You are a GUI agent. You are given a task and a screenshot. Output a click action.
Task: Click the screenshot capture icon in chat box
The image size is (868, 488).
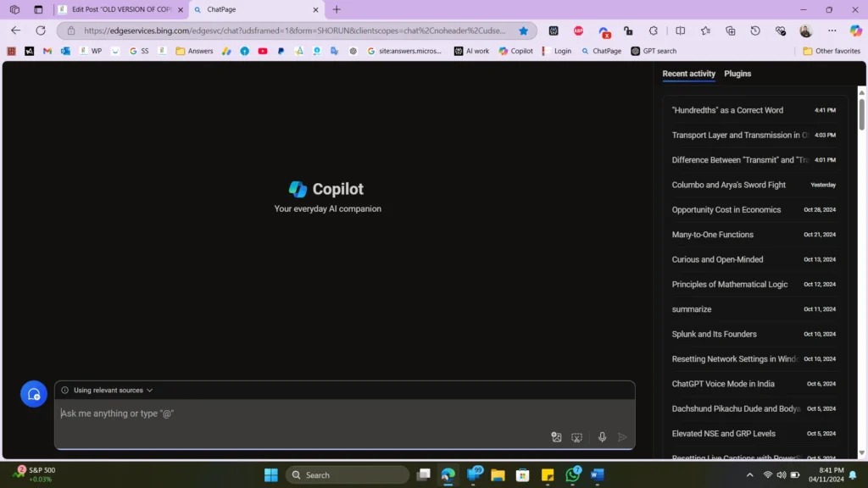tap(576, 437)
